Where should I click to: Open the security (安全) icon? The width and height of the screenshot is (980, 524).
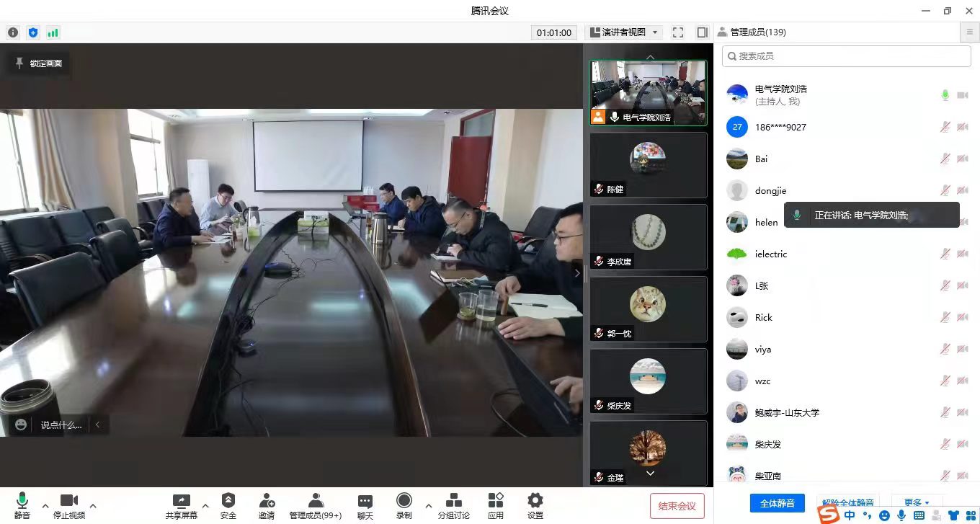228,501
